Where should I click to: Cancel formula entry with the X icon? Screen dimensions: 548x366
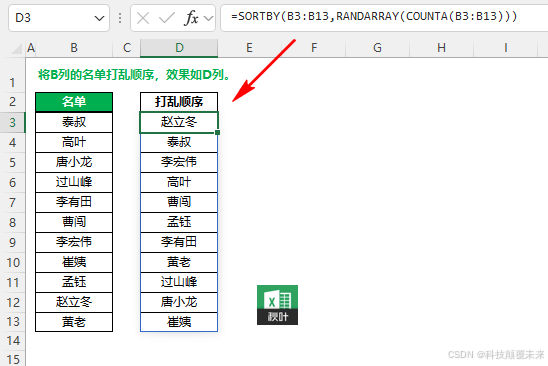(x=143, y=18)
